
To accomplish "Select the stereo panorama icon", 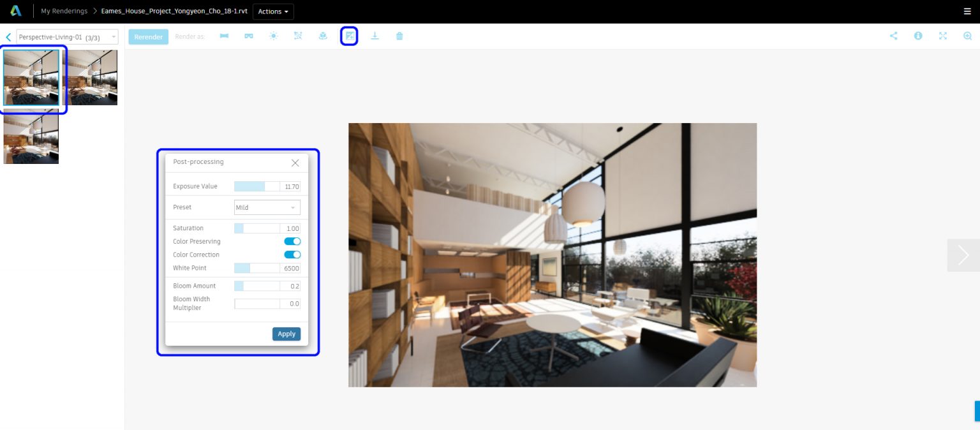I will (x=249, y=36).
